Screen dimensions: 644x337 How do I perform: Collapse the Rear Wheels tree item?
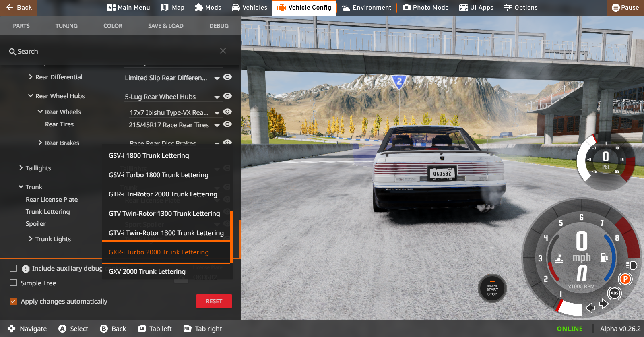[x=40, y=112]
